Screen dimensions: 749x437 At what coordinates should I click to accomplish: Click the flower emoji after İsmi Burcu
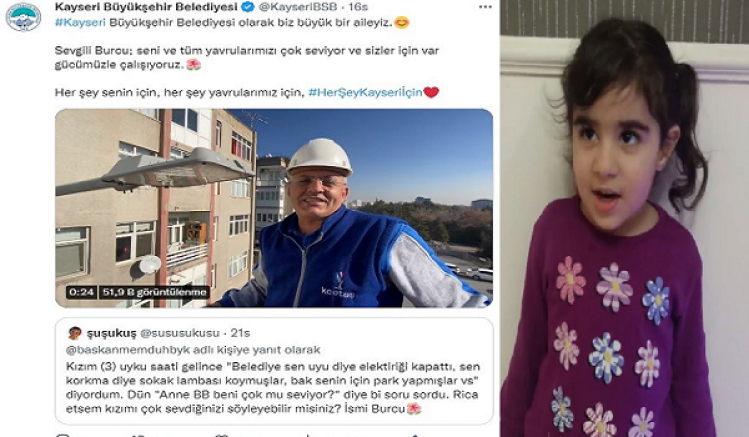414,409
